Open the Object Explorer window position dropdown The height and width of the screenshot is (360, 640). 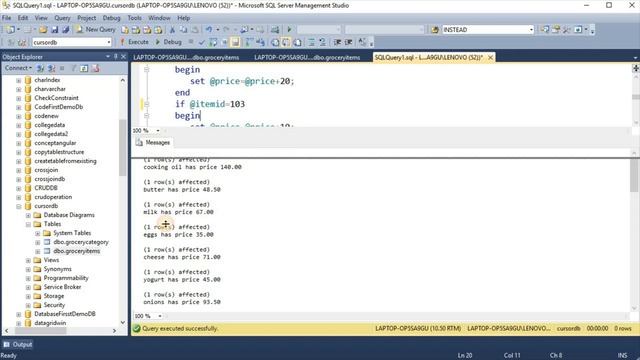tap(108, 57)
